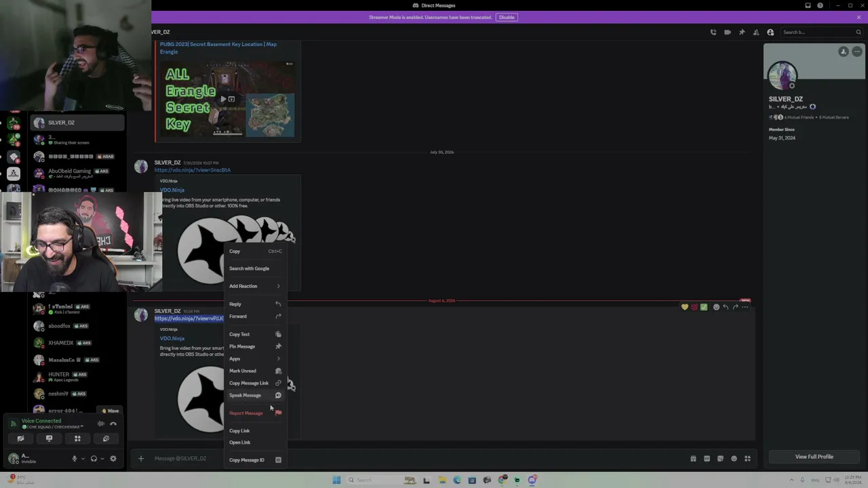Open the Discord help icon
Image resolution: width=868 pixels, height=488 pixels.
[x=820, y=5]
